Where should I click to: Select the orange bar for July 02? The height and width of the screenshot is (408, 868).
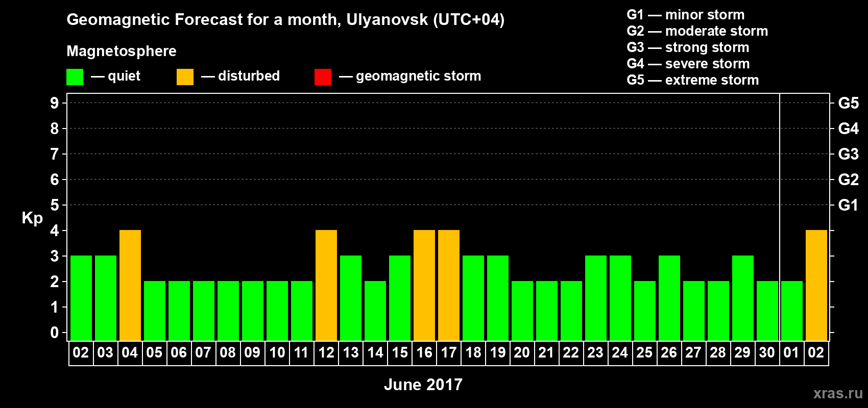pos(816,286)
